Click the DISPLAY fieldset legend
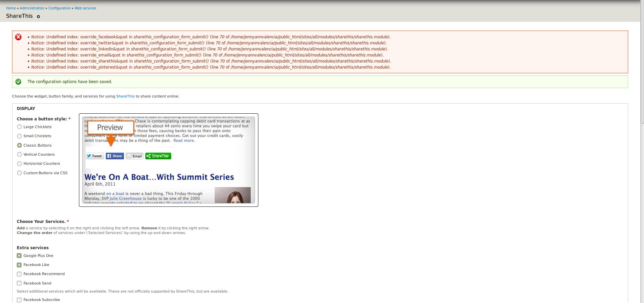 coord(26,109)
